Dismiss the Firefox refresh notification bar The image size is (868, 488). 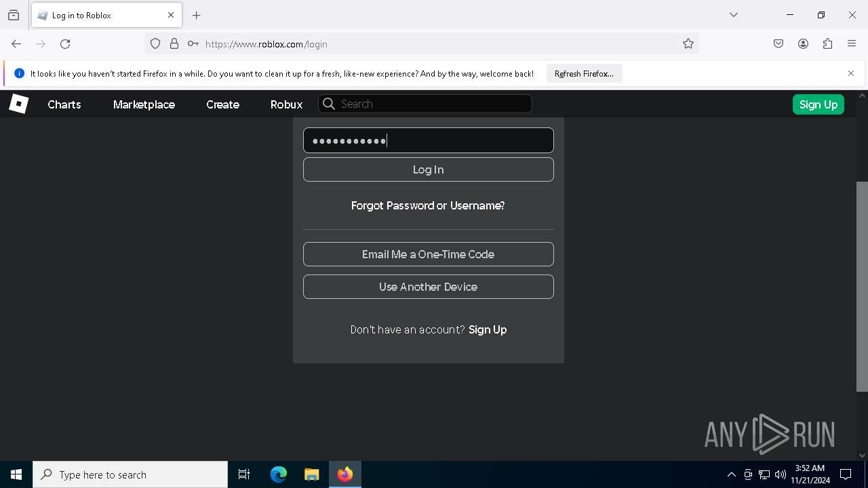coord(851,73)
